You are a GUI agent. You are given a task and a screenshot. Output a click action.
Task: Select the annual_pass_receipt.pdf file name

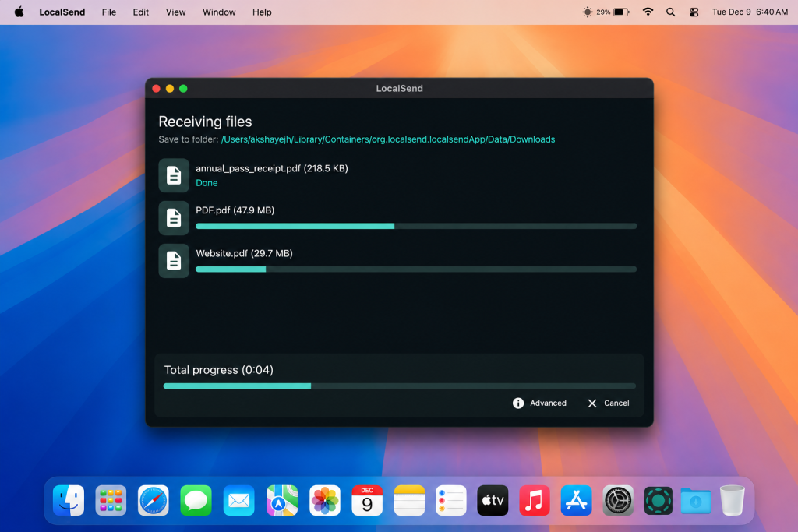pos(248,168)
